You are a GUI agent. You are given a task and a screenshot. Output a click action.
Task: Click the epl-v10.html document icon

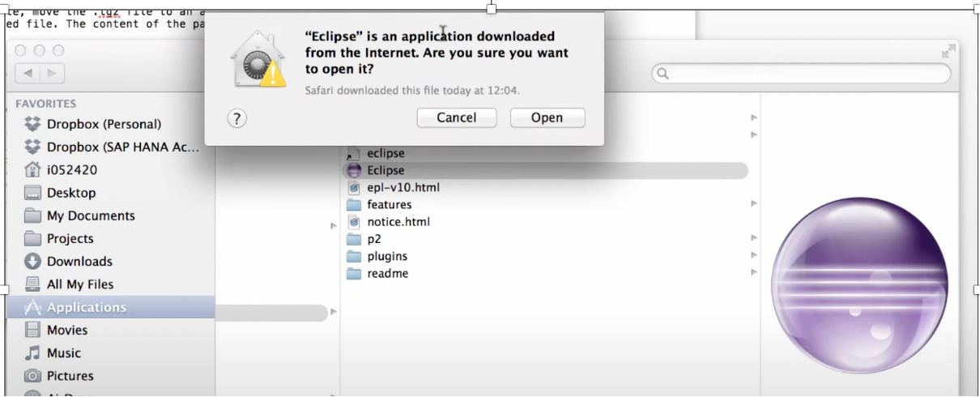tap(353, 187)
